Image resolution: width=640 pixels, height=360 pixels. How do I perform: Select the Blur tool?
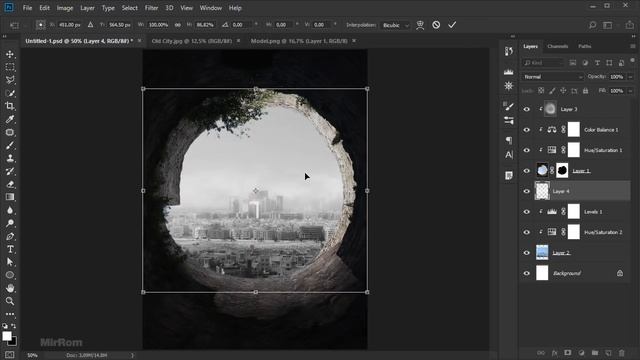click(10, 210)
